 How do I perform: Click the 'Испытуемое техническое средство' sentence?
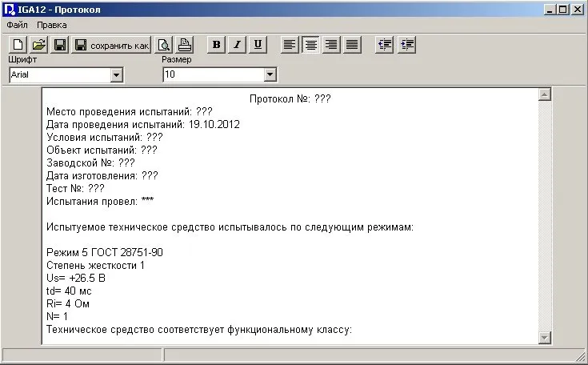coord(230,227)
